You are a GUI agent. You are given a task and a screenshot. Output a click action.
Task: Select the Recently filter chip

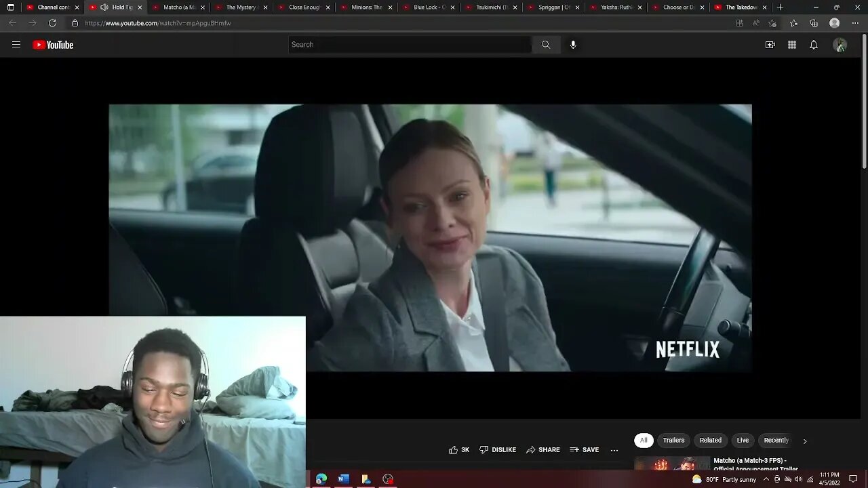[x=776, y=441]
